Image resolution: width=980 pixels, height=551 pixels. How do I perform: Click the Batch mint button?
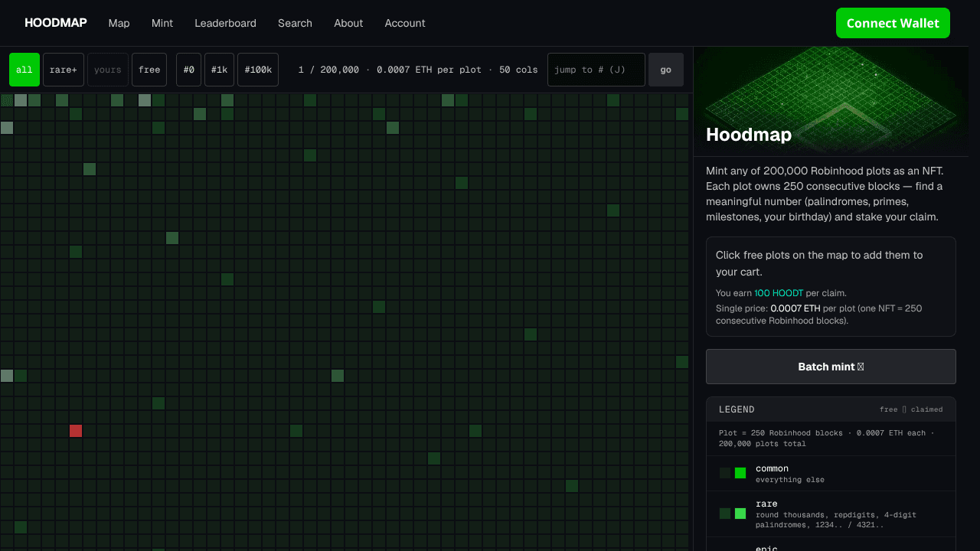(x=831, y=367)
